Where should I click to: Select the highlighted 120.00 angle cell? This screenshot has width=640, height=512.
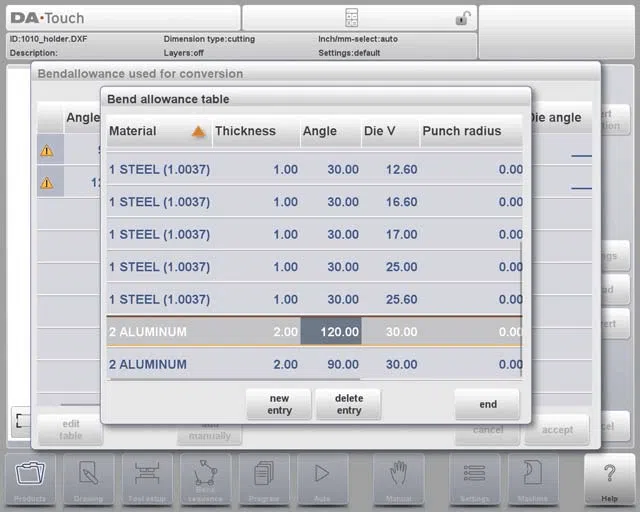[x=331, y=332]
